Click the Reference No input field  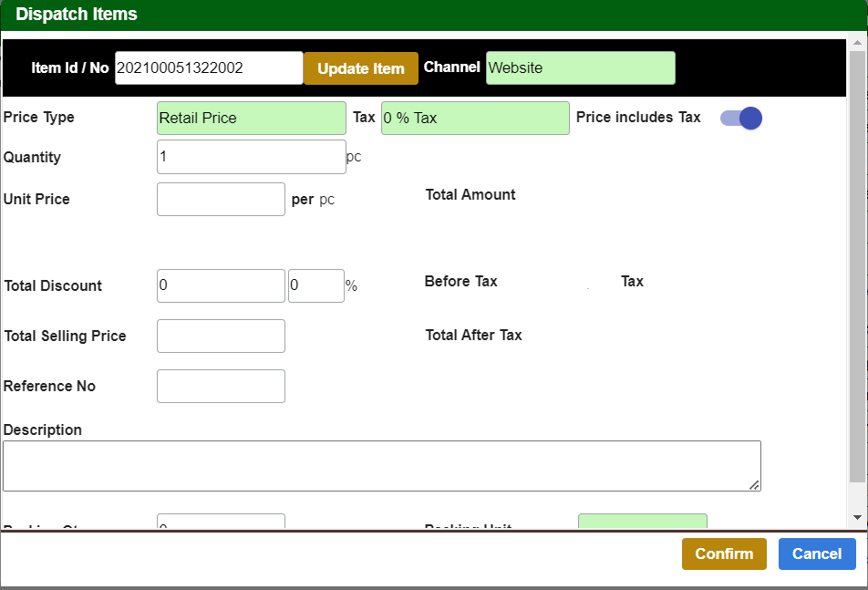click(221, 386)
